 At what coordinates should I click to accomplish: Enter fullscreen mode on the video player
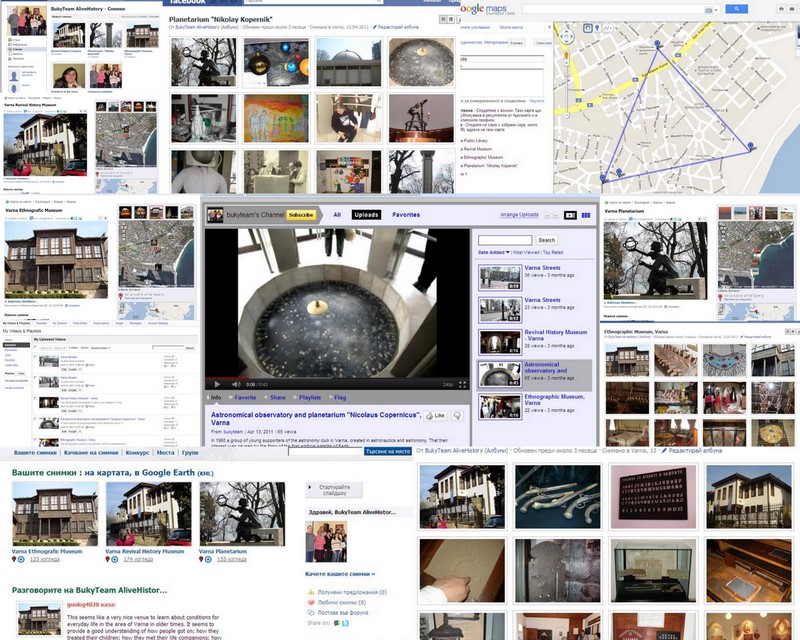pos(462,384)
